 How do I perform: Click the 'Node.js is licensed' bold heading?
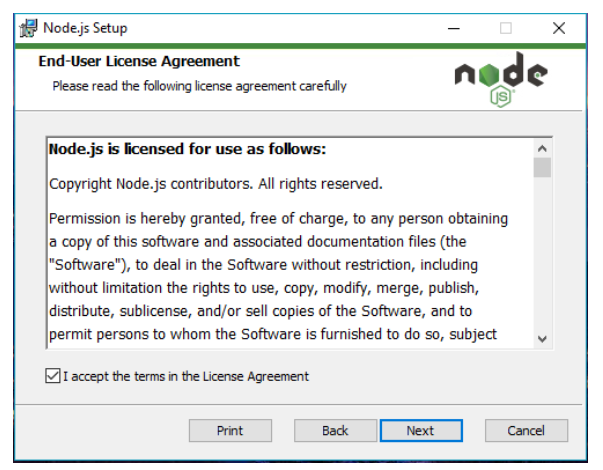pyautogui.click(x=187, y=149)
